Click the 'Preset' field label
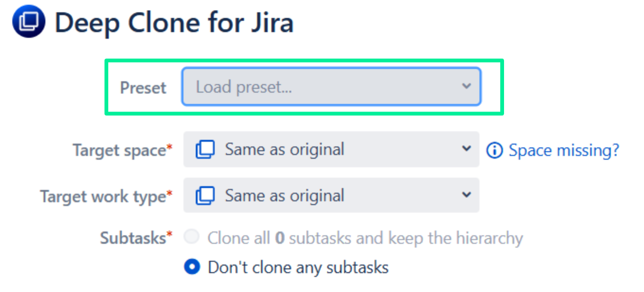This screenshot has width=644, height=292. [x=143, y=88]
